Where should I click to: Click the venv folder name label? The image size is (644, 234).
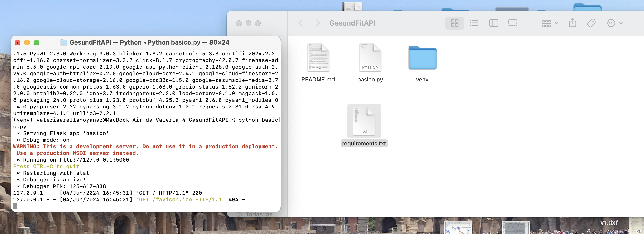point(422,80)
